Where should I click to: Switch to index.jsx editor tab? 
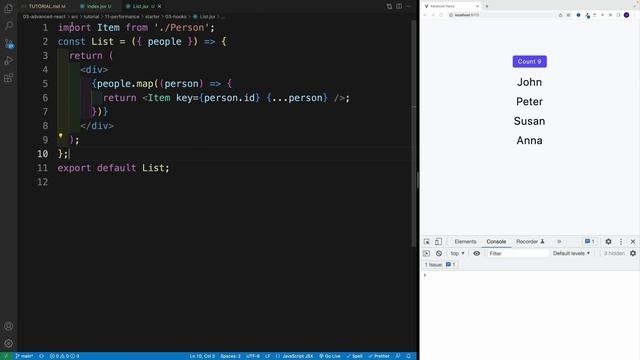pos(96,6)
